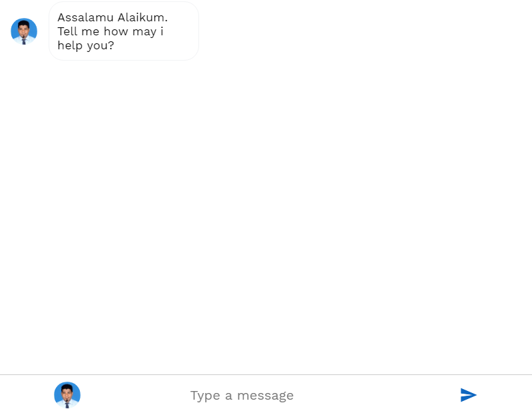Click the "help you?" text in bubble
This screenshot has width=532, height=415.
[86, 46]
